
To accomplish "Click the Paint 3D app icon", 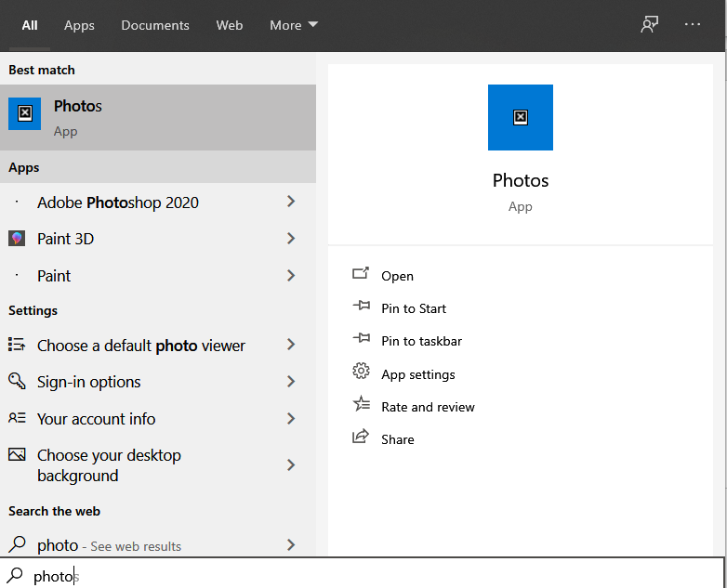I will click(17, 238).
